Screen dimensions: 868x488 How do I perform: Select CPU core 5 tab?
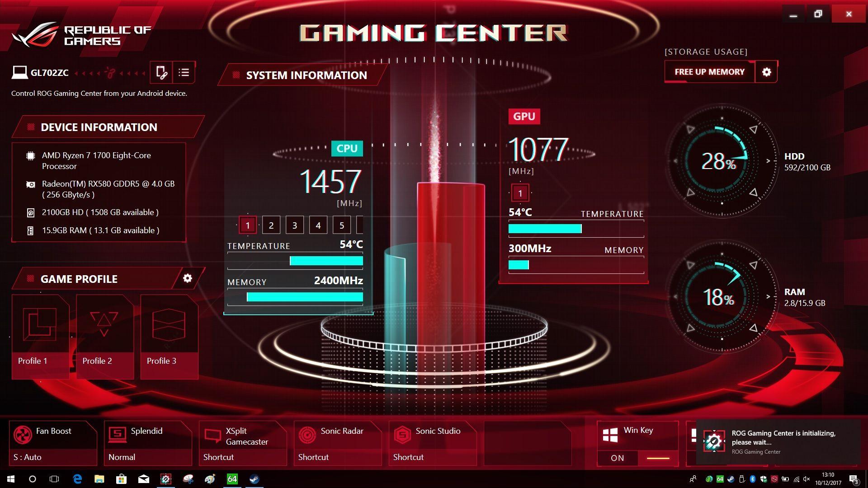[x=342, y=225]
